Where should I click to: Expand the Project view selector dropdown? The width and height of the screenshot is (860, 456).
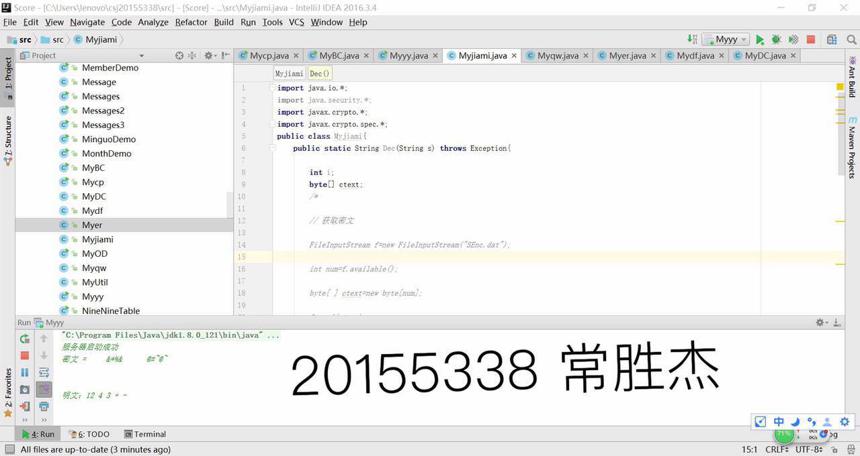[x=142, y=55]
